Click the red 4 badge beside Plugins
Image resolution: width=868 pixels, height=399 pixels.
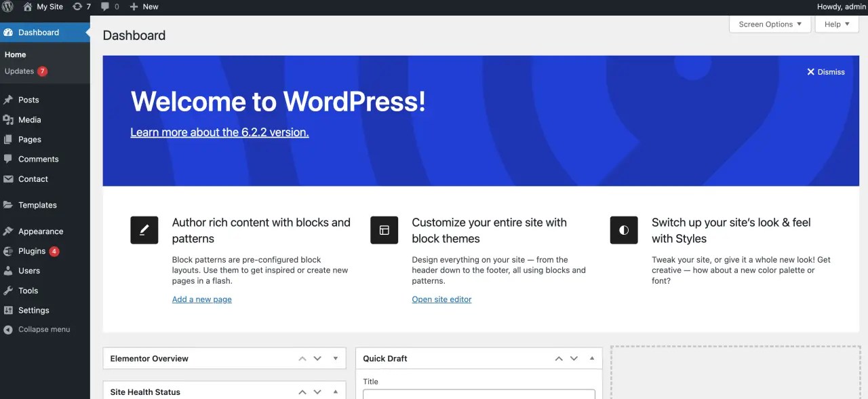point(54,251)
